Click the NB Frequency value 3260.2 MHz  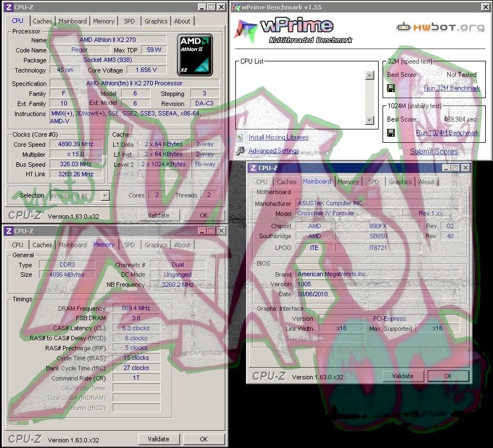[x=178, y=285]
